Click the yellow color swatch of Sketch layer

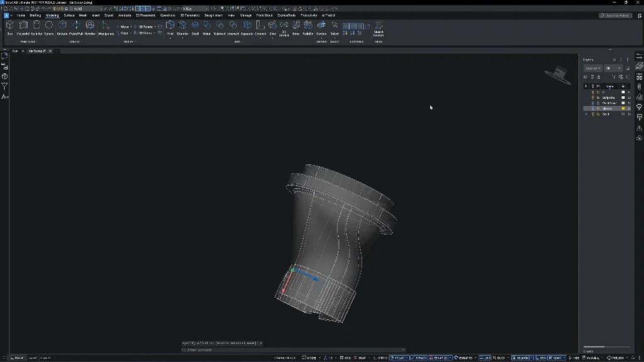click(x=623, y=108)
